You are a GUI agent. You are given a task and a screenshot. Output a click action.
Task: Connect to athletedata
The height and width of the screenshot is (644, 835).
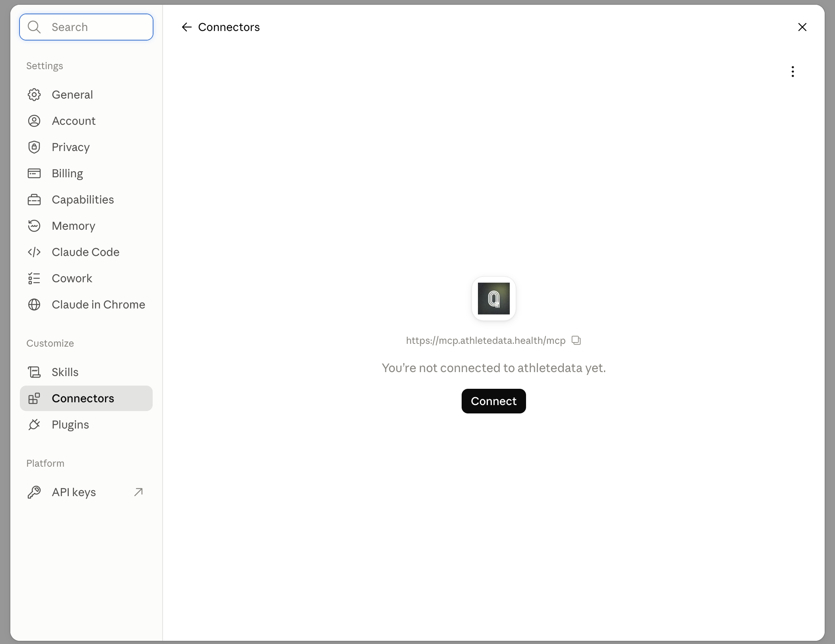pyautogui.click(x=494, y=401)
